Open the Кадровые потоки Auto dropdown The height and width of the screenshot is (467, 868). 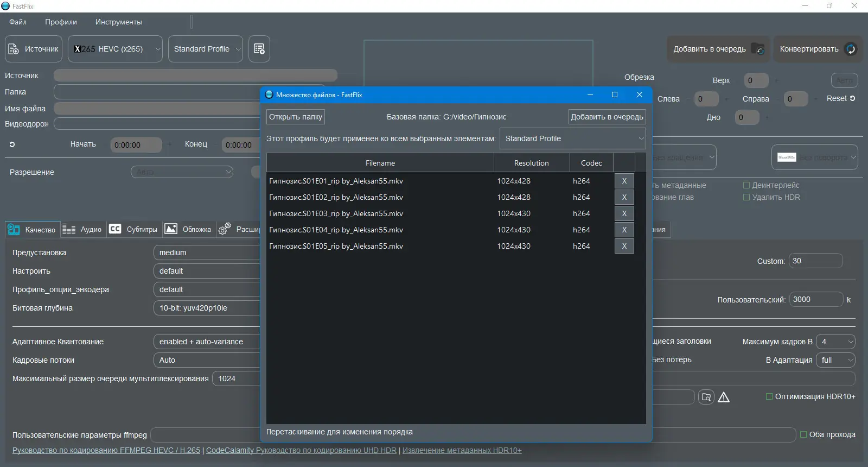click(207, 360)
